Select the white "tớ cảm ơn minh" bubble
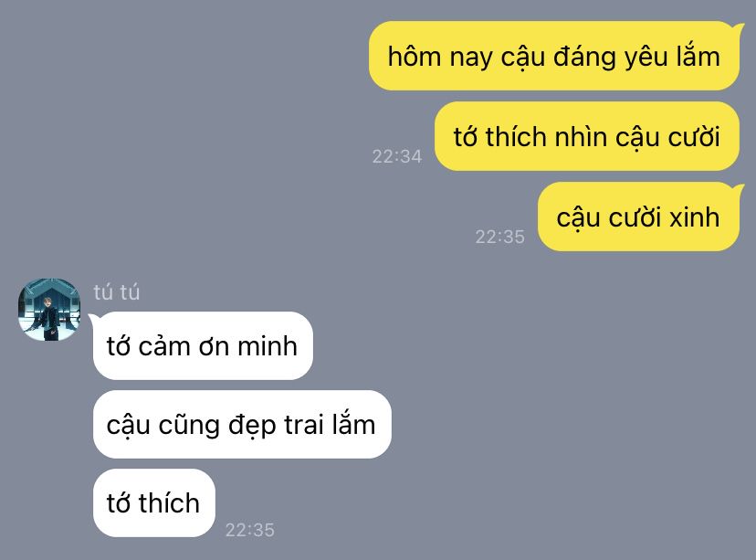The height and width of the screenshot is (560, 756). (203, 346)
